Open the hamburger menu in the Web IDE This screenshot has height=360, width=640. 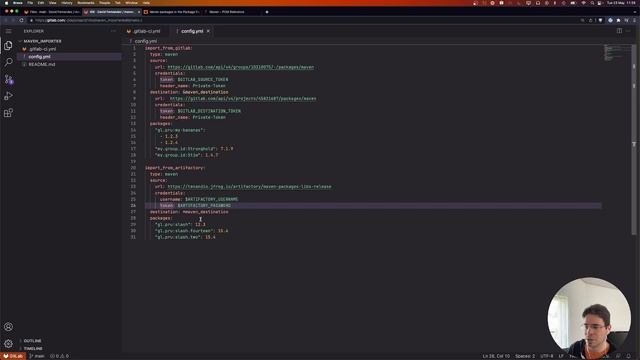pos(9,31)
